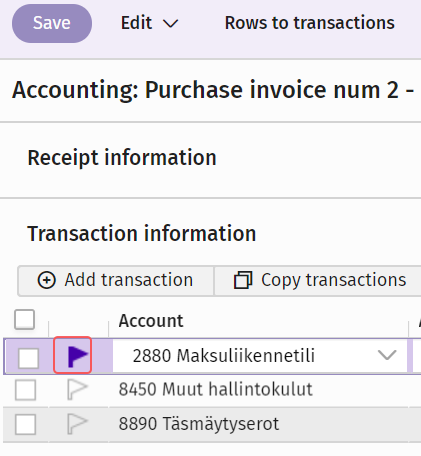Select the 8450 Muut hallintokulut account cell
Viewport: 421px width, 456px height.
point(215,389)
